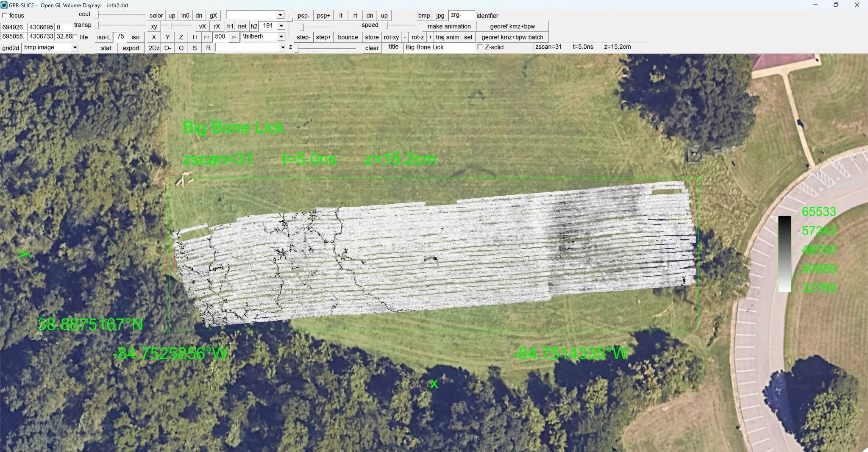Image resolution: width=868 pixels, height=452 pixels.
Task: Select the 2Dz view button
Action: point(154,48)
